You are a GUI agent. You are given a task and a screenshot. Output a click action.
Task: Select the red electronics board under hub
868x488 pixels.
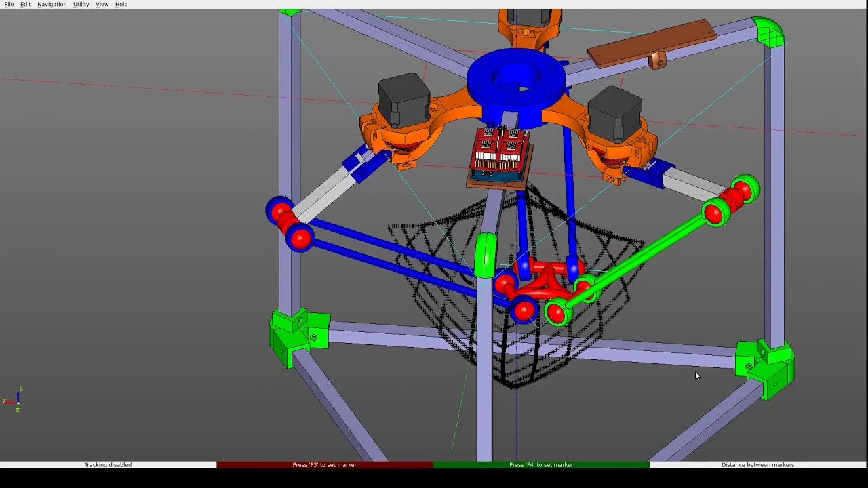coord(499,155)
